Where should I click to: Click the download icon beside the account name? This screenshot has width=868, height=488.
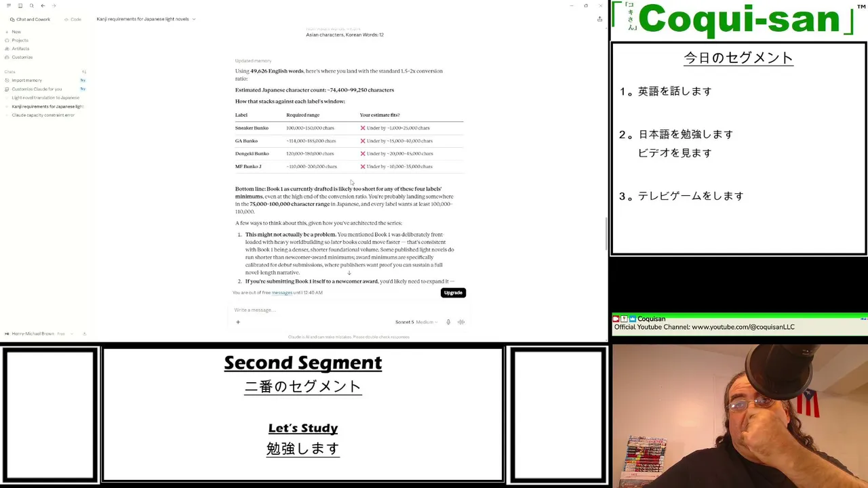(84, 333)
